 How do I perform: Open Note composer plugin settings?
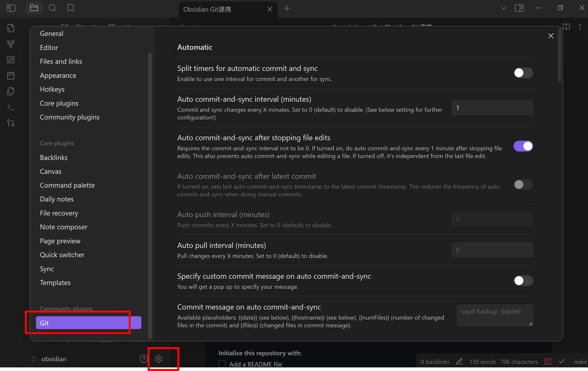click(64, 227)
